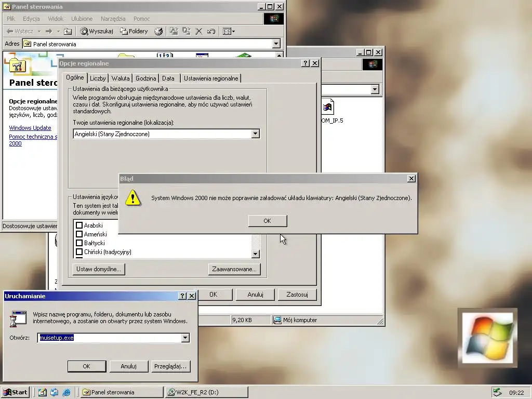
Task: Click the Undo icon in toolbar
Action: pyautogui.click(x=211, y=31)
